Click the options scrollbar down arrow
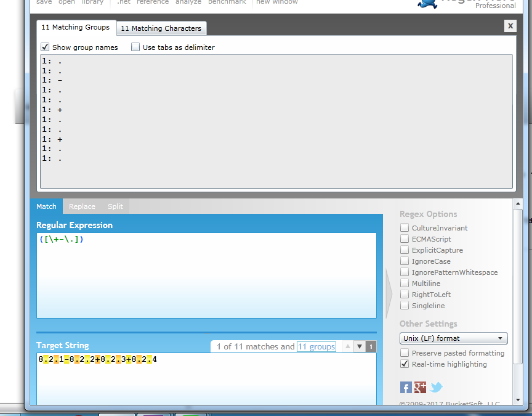This screenshot has height=416, width=532. coord(518,400)
